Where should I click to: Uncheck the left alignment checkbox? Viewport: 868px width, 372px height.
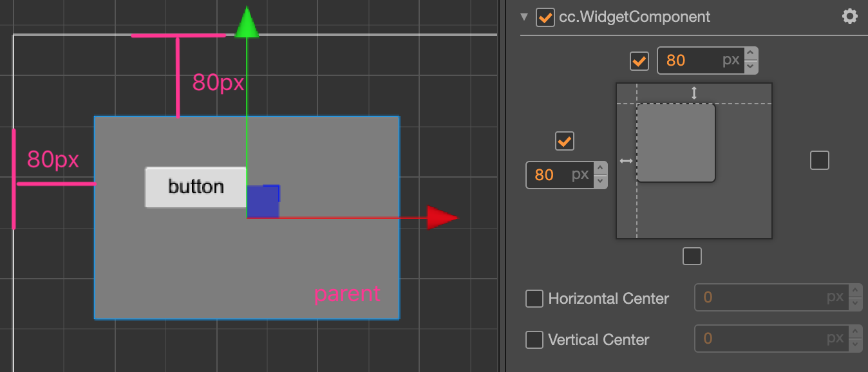click(x=565, y=141)
